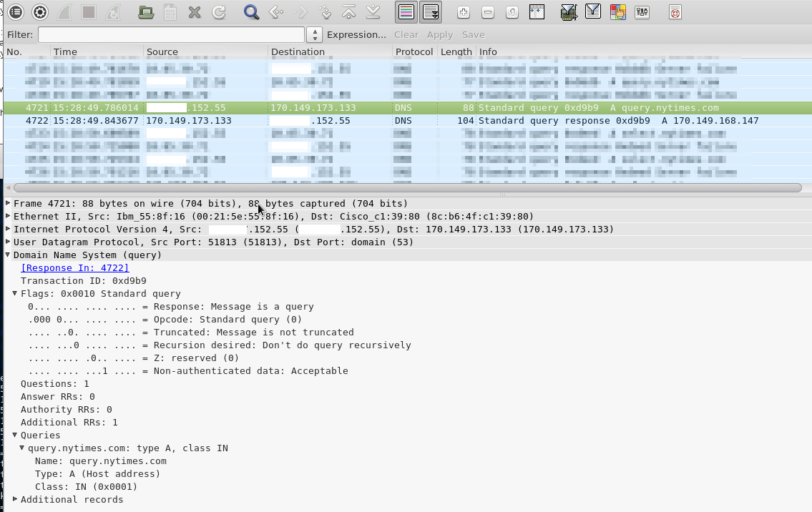Click the Find packet magnifier icon

251,12
